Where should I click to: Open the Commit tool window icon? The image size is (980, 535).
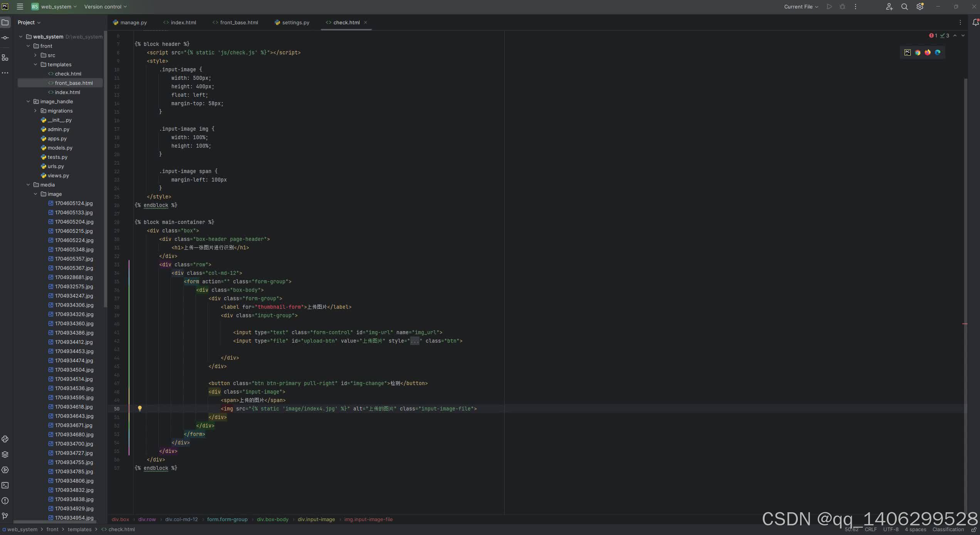[x=5, y=38]
